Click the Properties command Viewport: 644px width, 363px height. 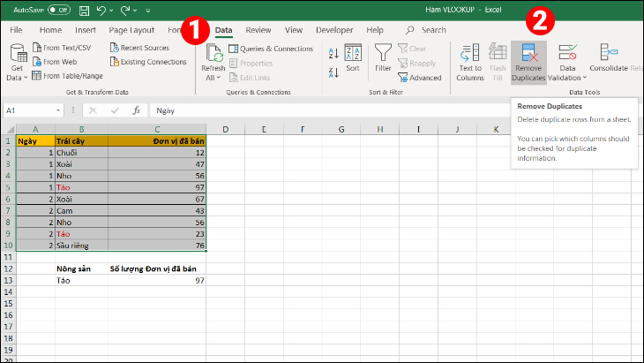pyautogui.click(x=251, y=64)
